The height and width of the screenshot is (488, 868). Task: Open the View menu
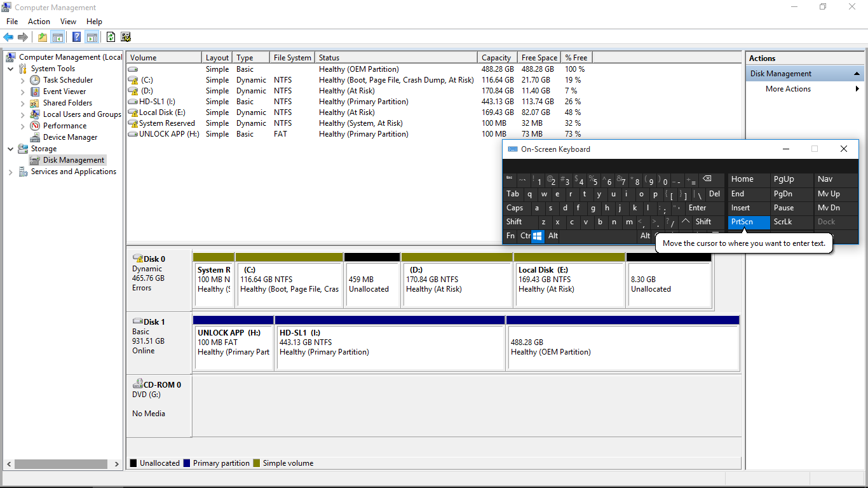pos(69,22)
